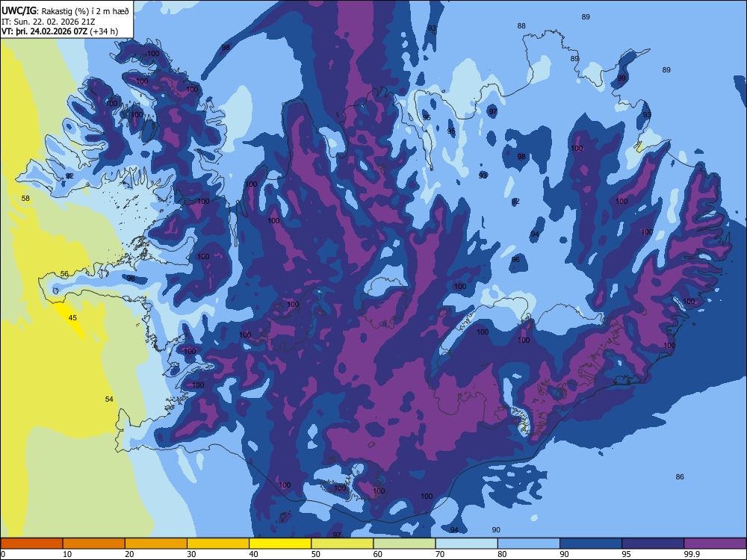Click the legend scale label '80'

click(502, 554)
